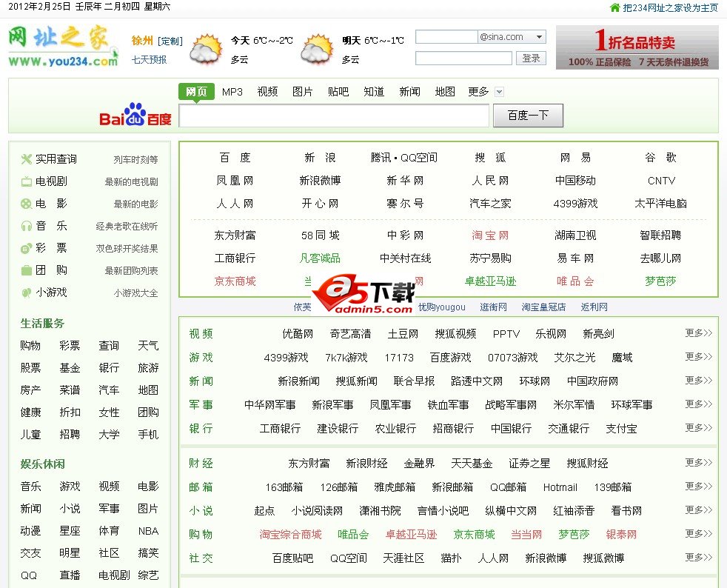
Task: Open the 淘宝网 link
Action: coord(490,235)
